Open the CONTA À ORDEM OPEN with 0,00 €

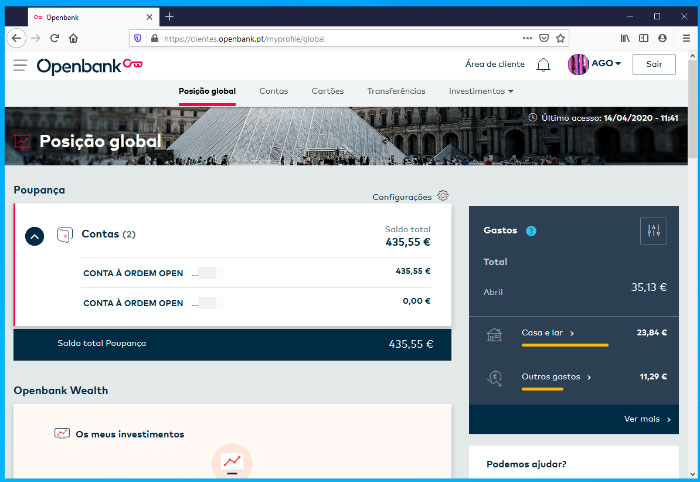(256, 303)
